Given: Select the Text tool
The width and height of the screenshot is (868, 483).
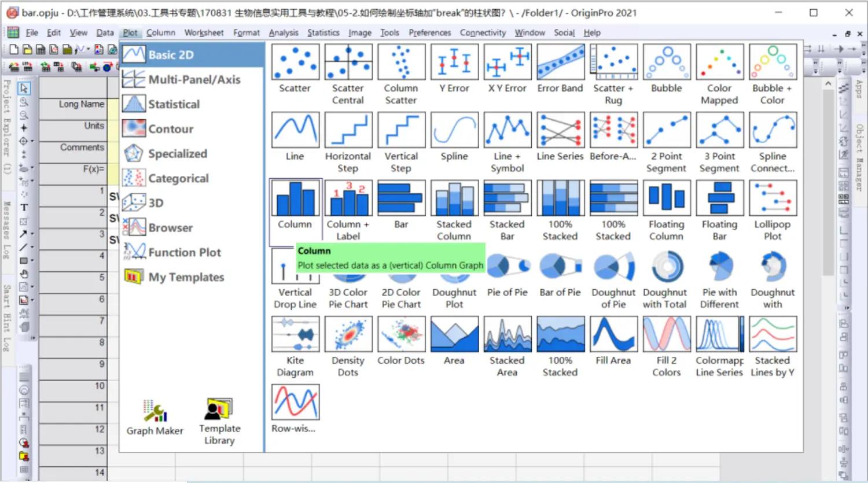Looking at the screenshot, I should click(24, 207).
